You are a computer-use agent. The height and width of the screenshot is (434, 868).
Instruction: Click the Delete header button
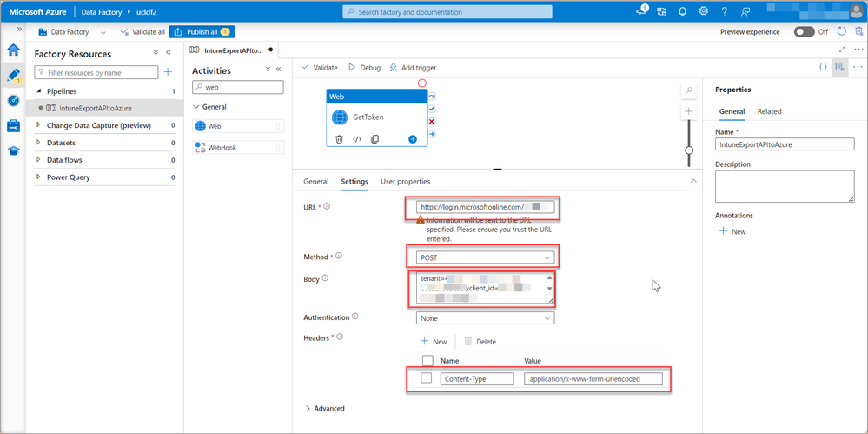480,342
